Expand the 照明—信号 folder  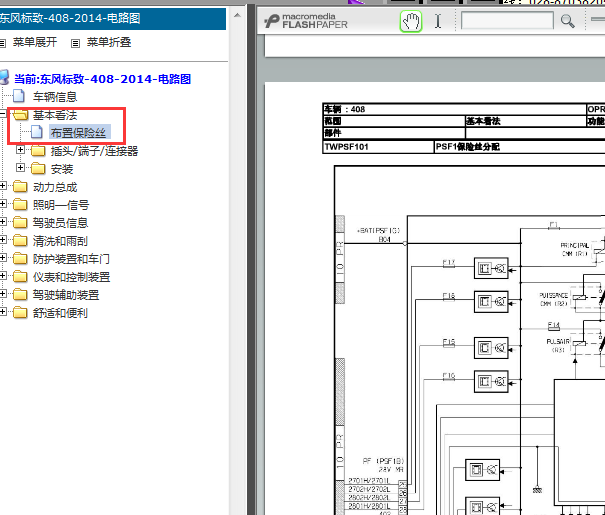point(3,204)
